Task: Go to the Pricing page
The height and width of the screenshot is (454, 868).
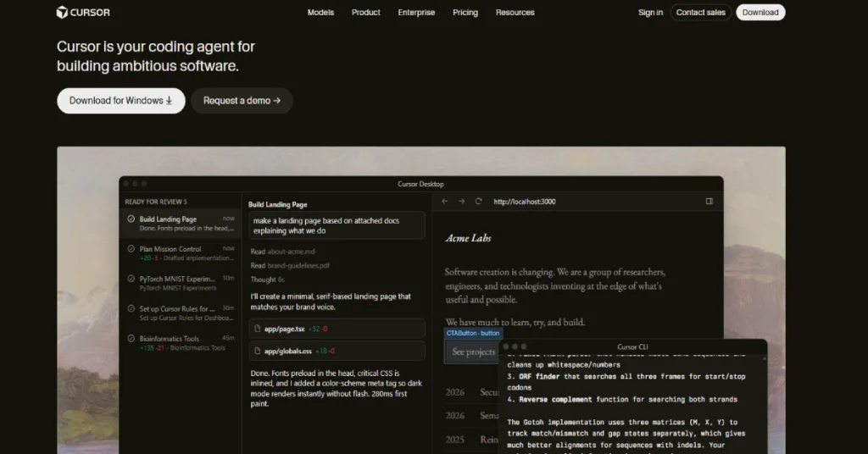Action: pyautogui.click(x=465, y=12)
